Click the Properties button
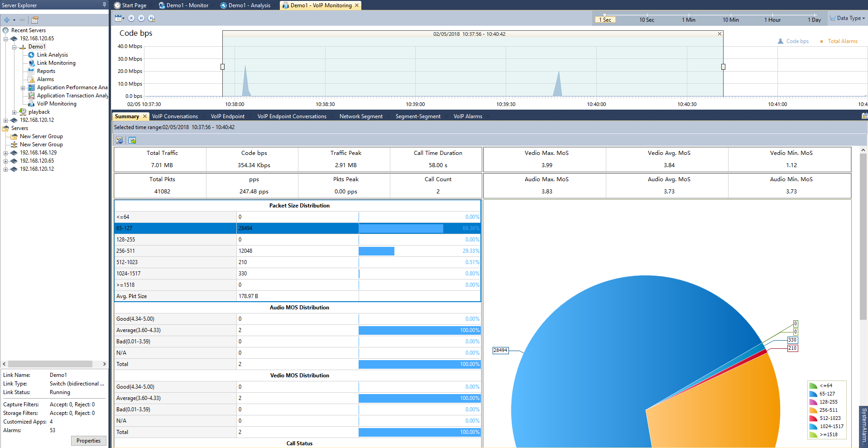This screenshot has height=448, width=868. (x=89, y=441)
